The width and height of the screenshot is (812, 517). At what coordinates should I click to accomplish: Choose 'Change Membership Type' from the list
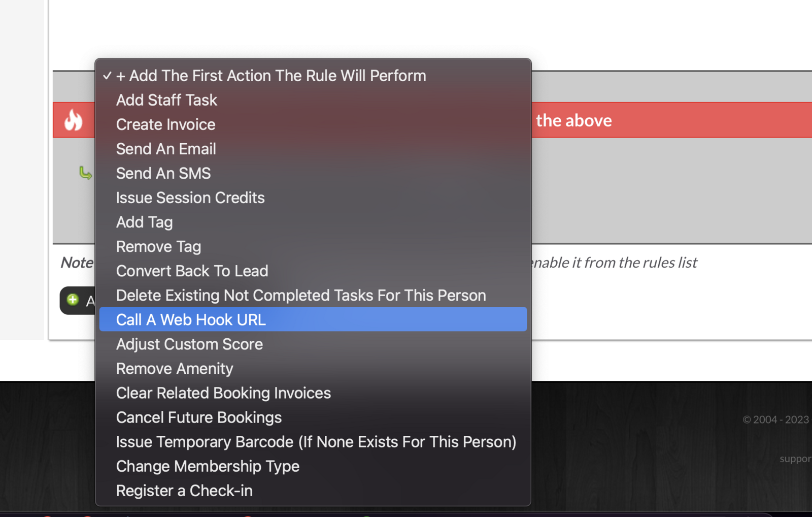(x=208, y=466)
